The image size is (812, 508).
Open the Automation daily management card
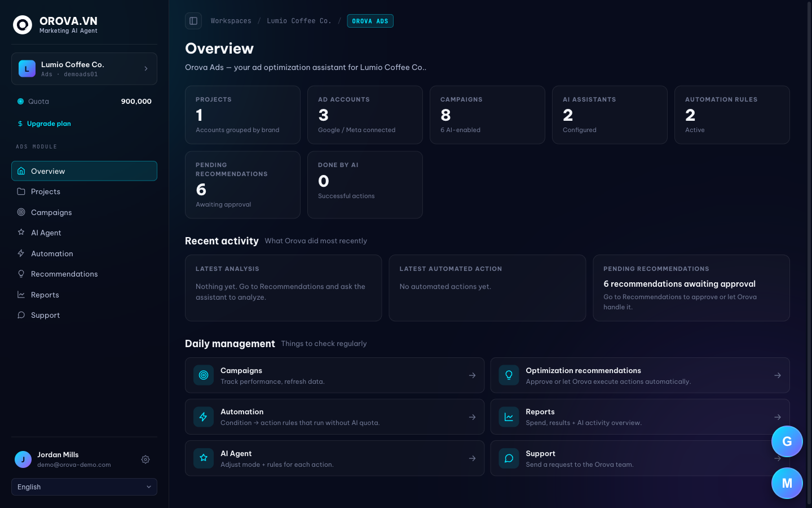point(335,417)
